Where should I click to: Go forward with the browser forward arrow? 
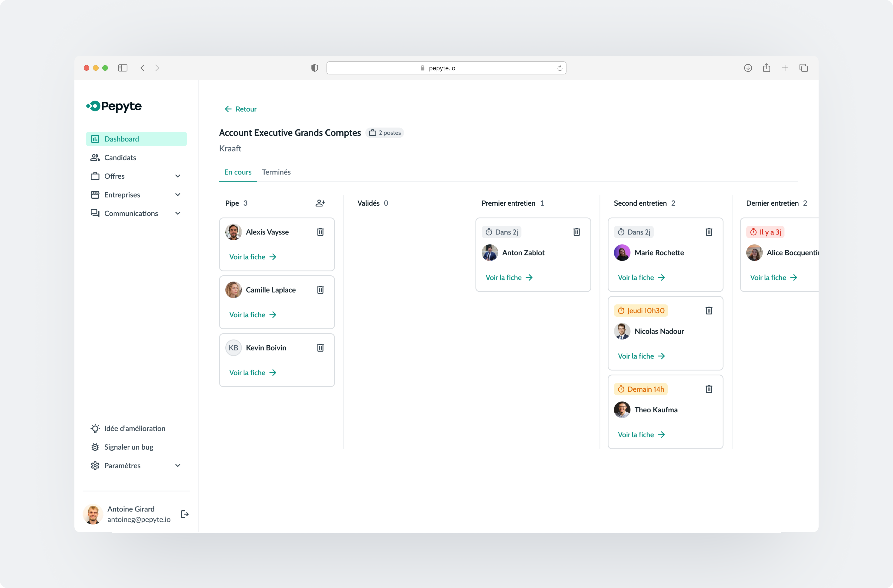click(157, 68)
